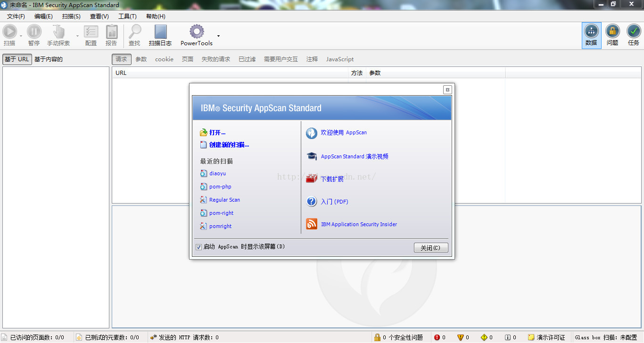Click the 演示许可证 status bar entry
This screenshot has width=644, height=343.
(x=546, y=337)
